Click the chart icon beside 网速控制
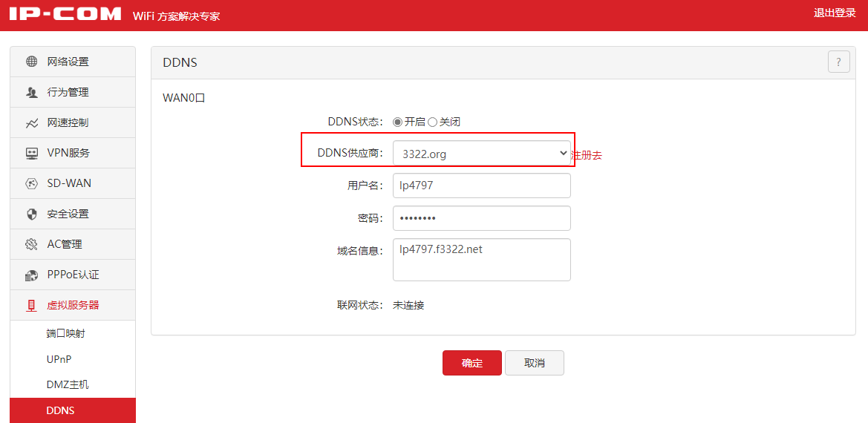This screenshot has width=868, height=423. tap(32, 122)
